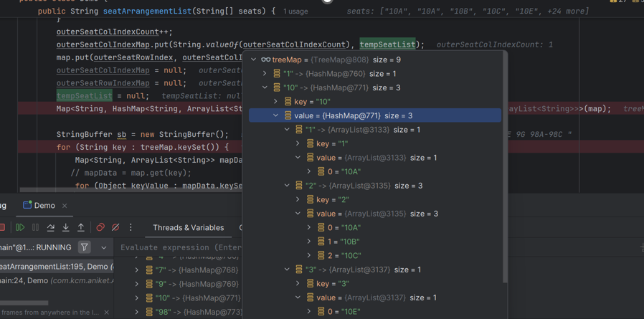The height and width of the screenshot is (319, 644).
Task: Open View Breakpoints dialog icon
Action: 100,227
